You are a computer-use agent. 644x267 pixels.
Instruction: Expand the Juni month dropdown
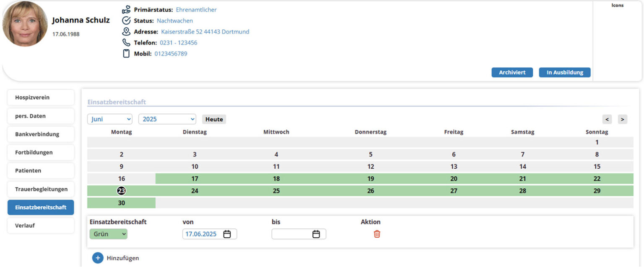click(x=109, y=119)
